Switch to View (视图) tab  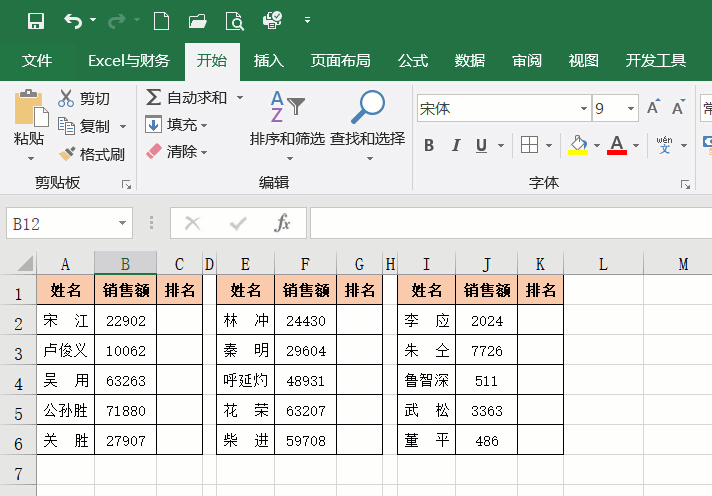pos(583,60)
